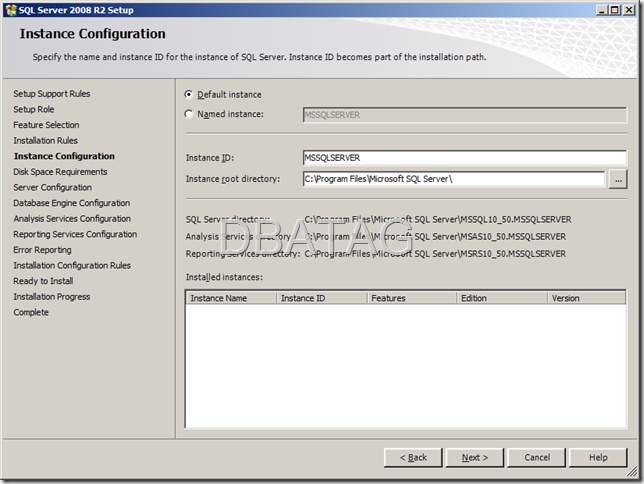Go Back to previous step
Image resolution: width=644 pixels, height=484 pixels.
point(413,457)
